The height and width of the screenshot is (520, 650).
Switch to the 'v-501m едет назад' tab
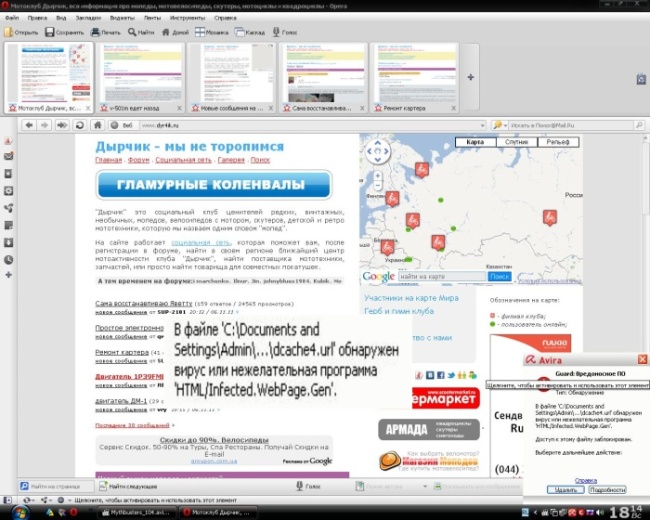pyautogui.click(x=141, y=78)
